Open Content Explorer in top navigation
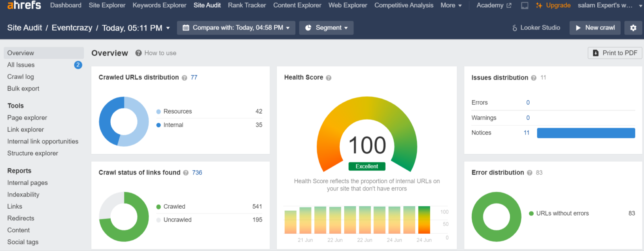The width and height of the screenshot is (644, 251). pyautogui.click(x=297, y=5)
